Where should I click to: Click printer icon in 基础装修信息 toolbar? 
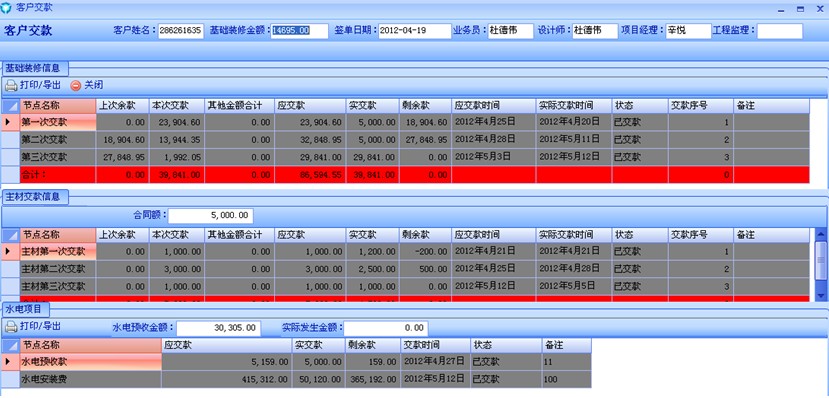[11, 85]
